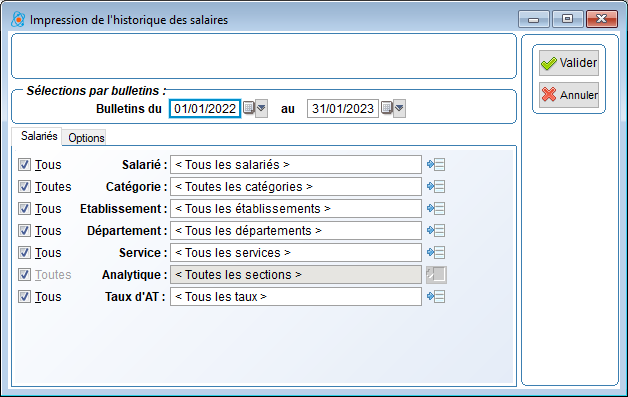
Task: Open the Service selection list icon
Action: click(436, 253)
